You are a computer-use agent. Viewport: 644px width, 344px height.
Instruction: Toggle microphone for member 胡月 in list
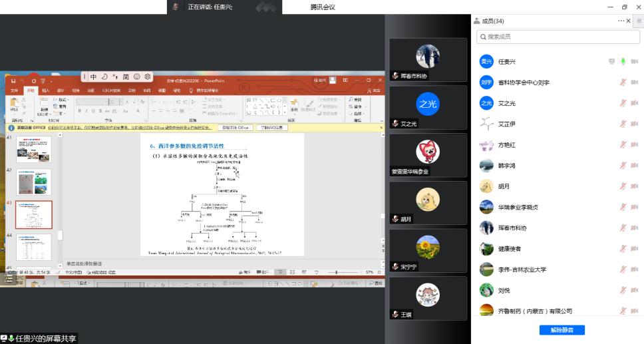[x=623, y=186]
